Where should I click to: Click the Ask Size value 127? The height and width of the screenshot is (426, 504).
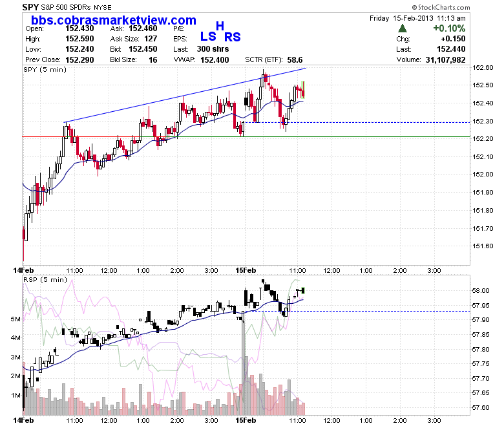click(x=151, y=39)
